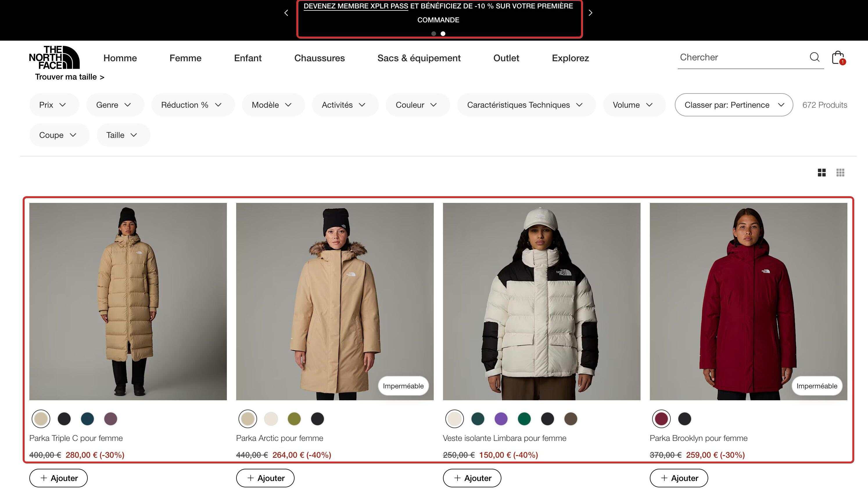Pick brown swatch for Veste Limbara
This screenshot has height=501, width=868.
coord(571,419)
